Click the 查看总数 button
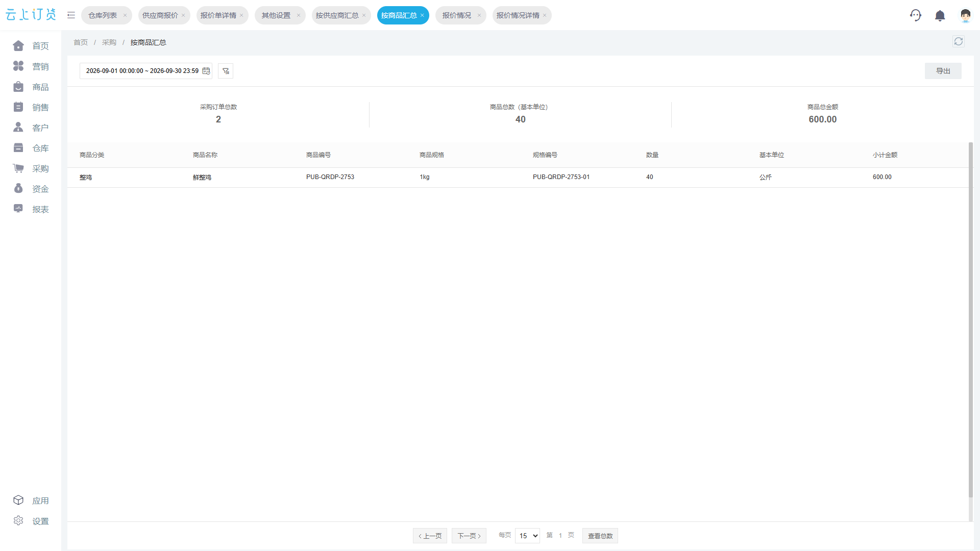This screenshot has height=551, width=980. pos(600,536)
